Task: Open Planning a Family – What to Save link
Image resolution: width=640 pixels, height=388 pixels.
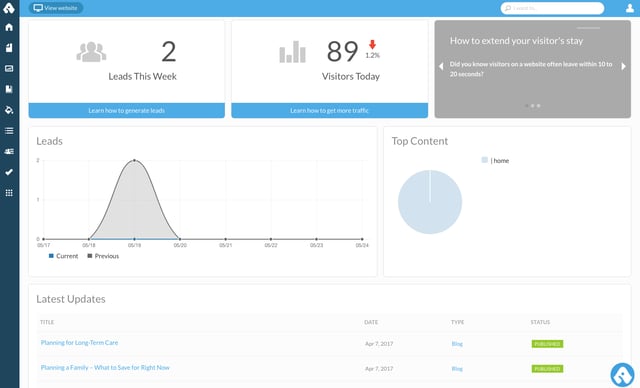Action: pos(105,368)
